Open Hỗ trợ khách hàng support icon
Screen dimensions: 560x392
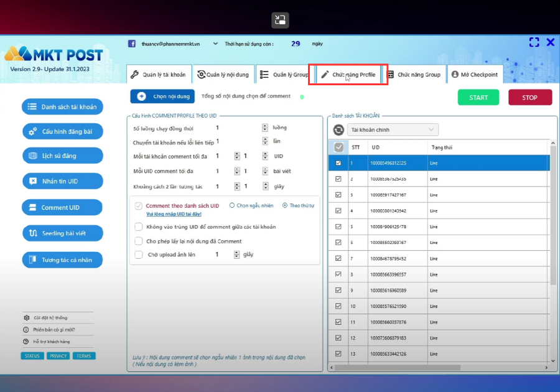point(26,342)
